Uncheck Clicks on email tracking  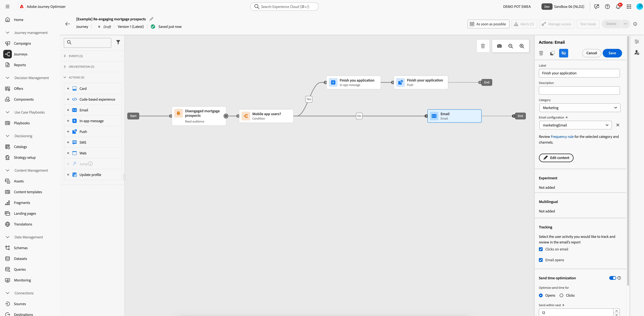541,249
